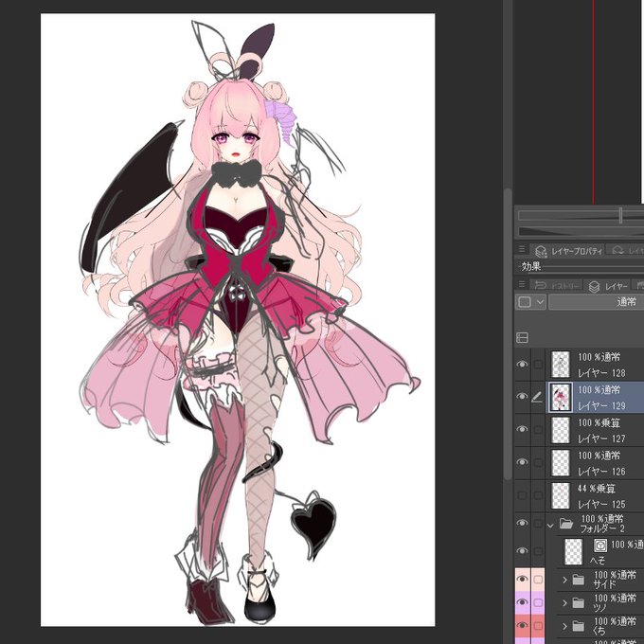Select the レイヤー 127 layer thumbnail
This screenshot has width=644, height=644.
561,430
